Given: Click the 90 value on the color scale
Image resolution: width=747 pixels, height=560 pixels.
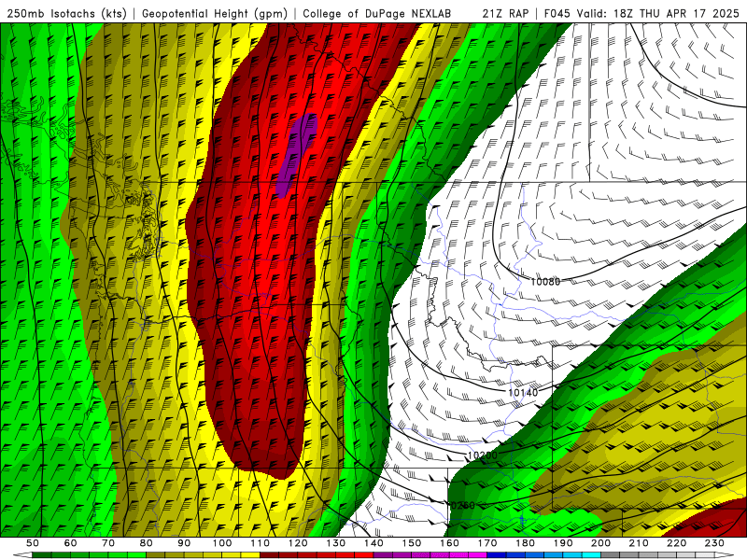Looking at the screenshot, I should pyautogui.click(x=184, y=543).
